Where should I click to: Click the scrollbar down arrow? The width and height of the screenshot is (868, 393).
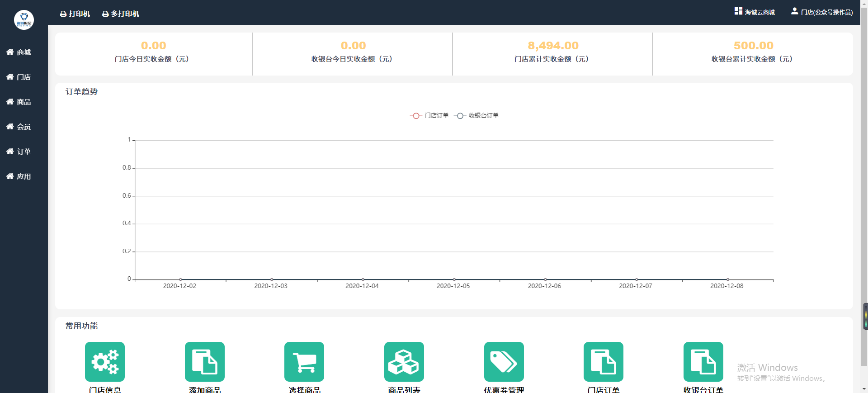[x=864, y=389]
